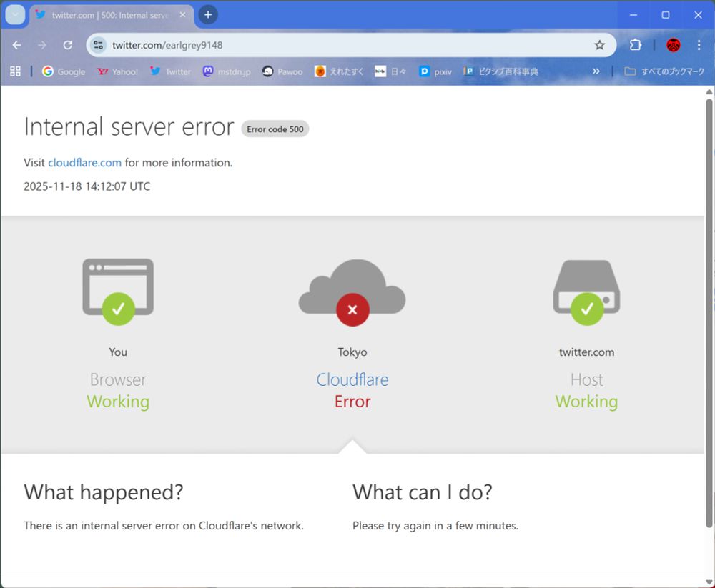Select the twitter.com Internal server error tab
This screenshot has height=588, width=715.
pos(111,15)
